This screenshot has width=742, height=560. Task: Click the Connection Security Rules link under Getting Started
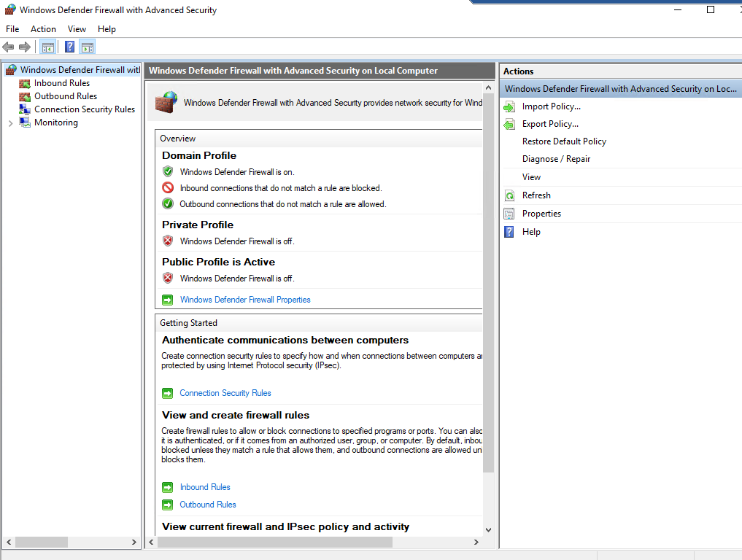(x=225, y=392)
